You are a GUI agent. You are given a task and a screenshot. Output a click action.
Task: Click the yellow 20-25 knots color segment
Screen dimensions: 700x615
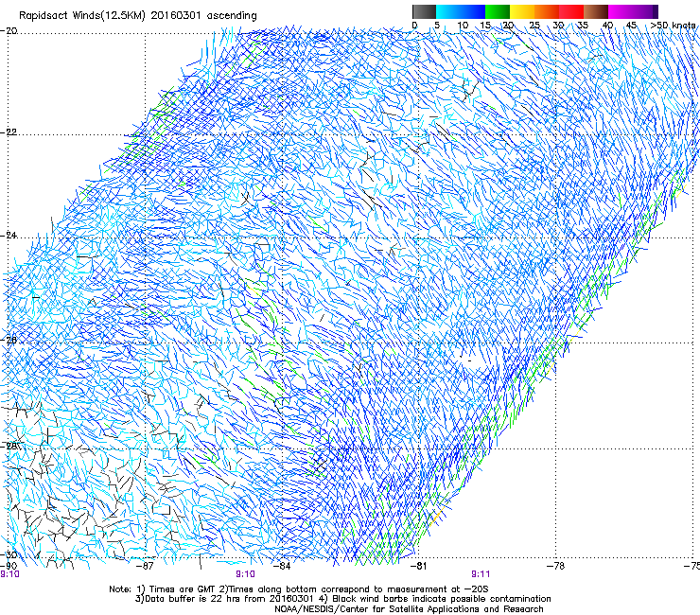(522, 11)
